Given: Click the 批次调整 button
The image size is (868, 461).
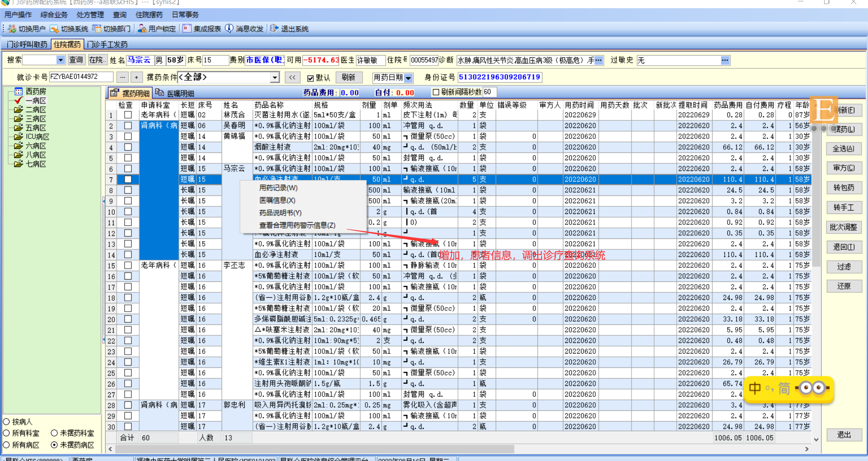Looking at the screenshot, I should tap(844, 227).
